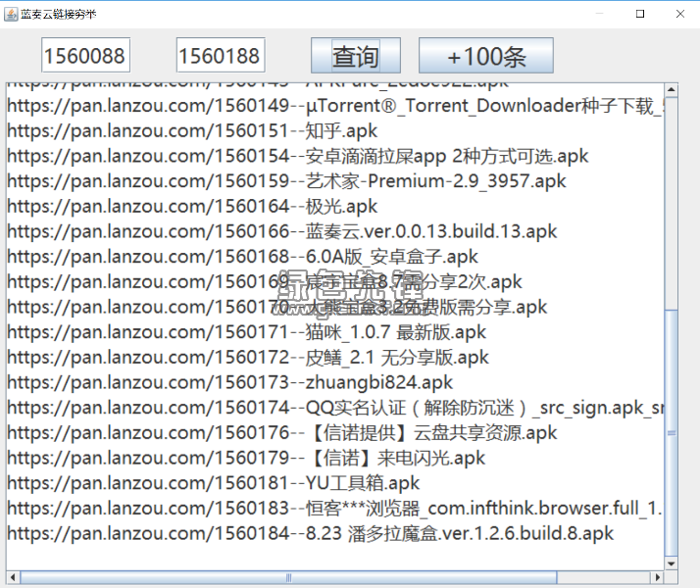Click horizontal scrollbar right arrow
This screenshot has width=700, height=588.
point(657,577)
